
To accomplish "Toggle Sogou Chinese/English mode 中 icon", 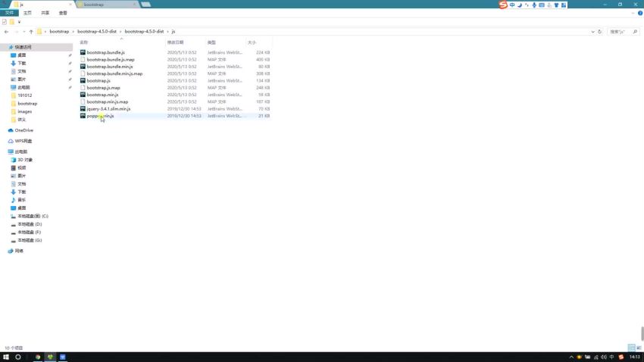I will coord(512,5).
